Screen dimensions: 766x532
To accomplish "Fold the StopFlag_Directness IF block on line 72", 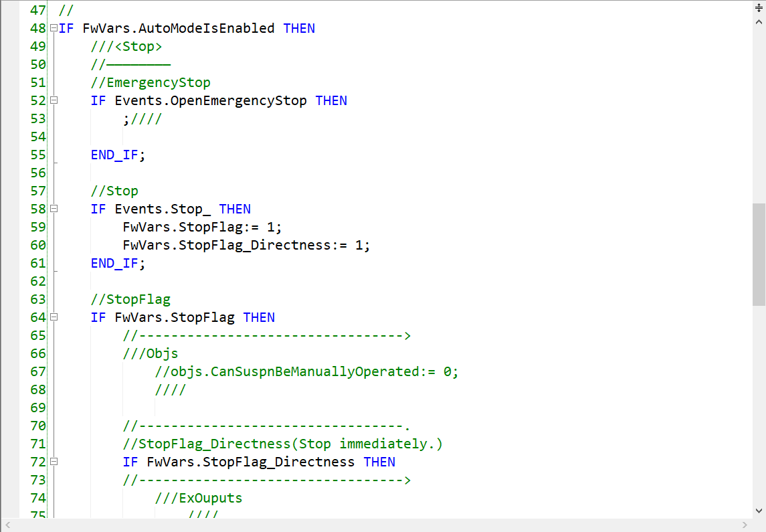I will pos(54,462).
